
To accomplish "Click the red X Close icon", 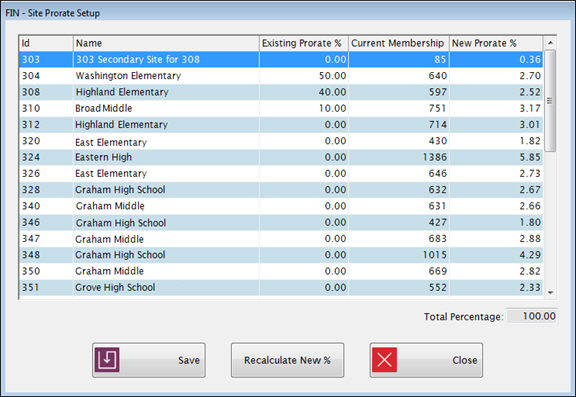I will click(x=384, y=360).
